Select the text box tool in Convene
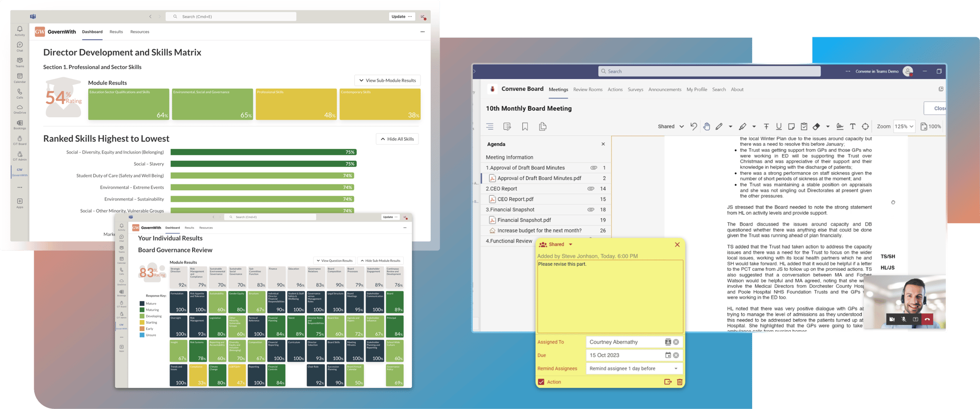980x409 pixels. pyautogui.click(x=853, y=126)
